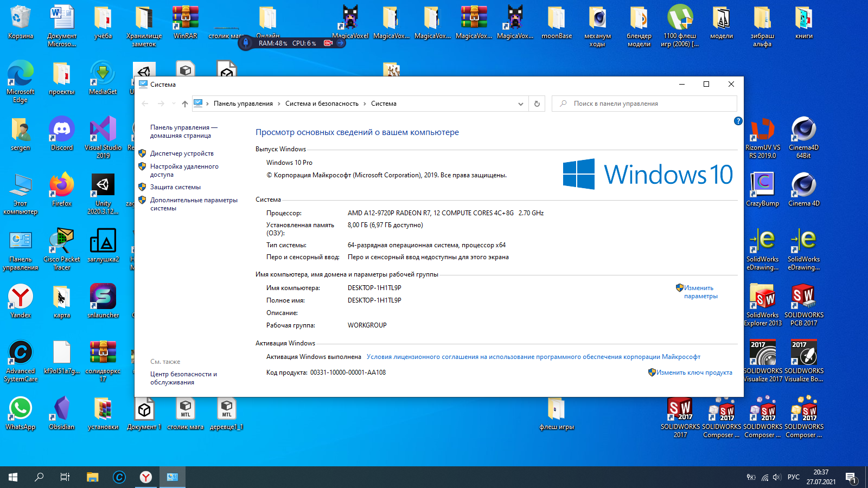Screen dimensions: 868x488
Task: Open Task View on the taskbar
Action: [65, 477]
